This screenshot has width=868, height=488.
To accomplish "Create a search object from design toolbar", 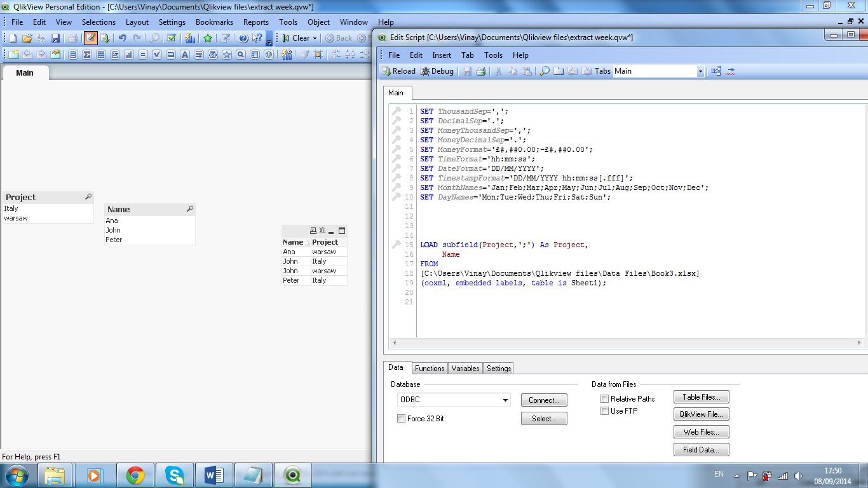I will [x=241, y=55].
